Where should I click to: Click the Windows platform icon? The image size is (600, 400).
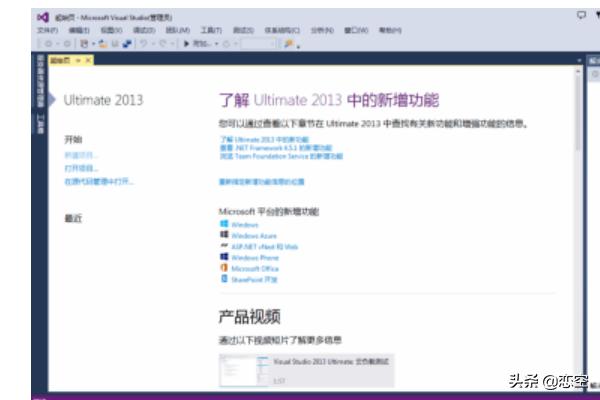(x=224, y=225)
